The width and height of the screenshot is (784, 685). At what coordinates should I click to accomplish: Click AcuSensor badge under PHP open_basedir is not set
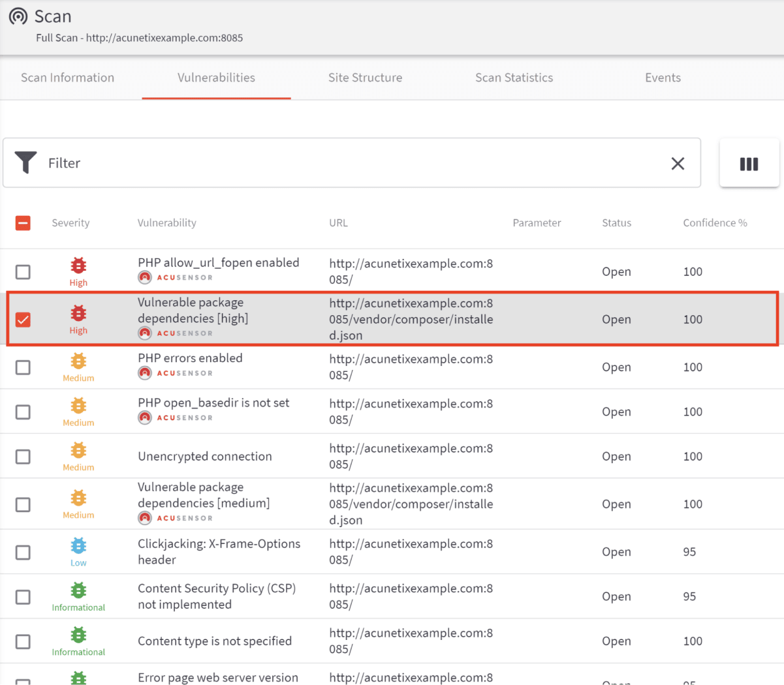tap(176, 418)
